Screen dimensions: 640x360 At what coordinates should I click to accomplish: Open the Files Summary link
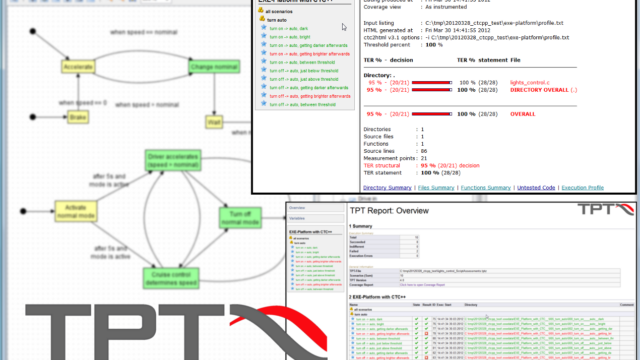tap(436, 188)
